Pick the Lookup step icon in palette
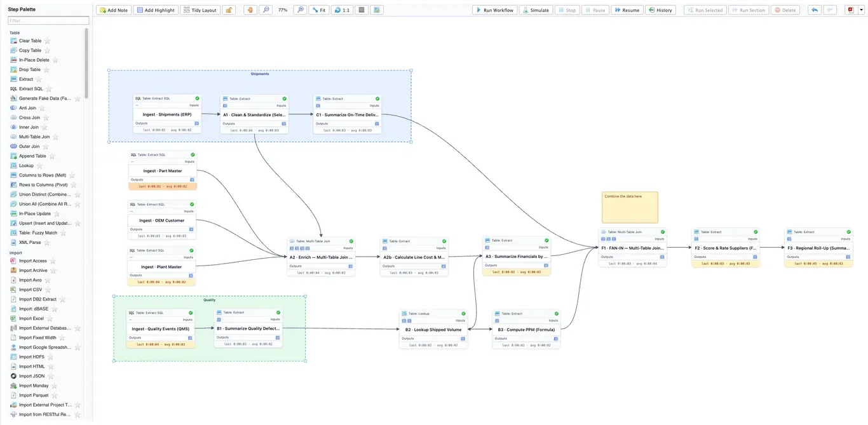The width and height of the screenshot is (868, 425). [x=13, y=165]
